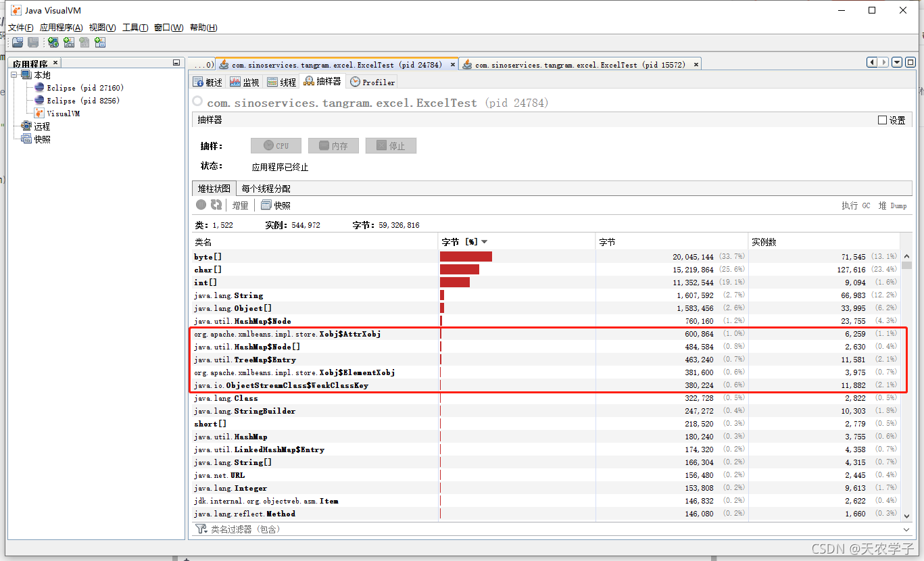Viewport: 924px width, 561px height.
Task: Click the circular refresh arrows icon
Action: tap(215, 205)
